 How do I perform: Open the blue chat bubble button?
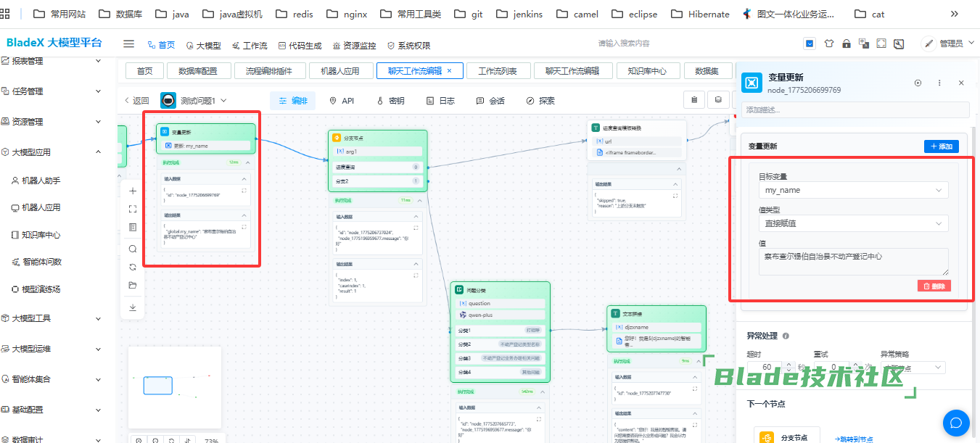(x=956, y=423)
